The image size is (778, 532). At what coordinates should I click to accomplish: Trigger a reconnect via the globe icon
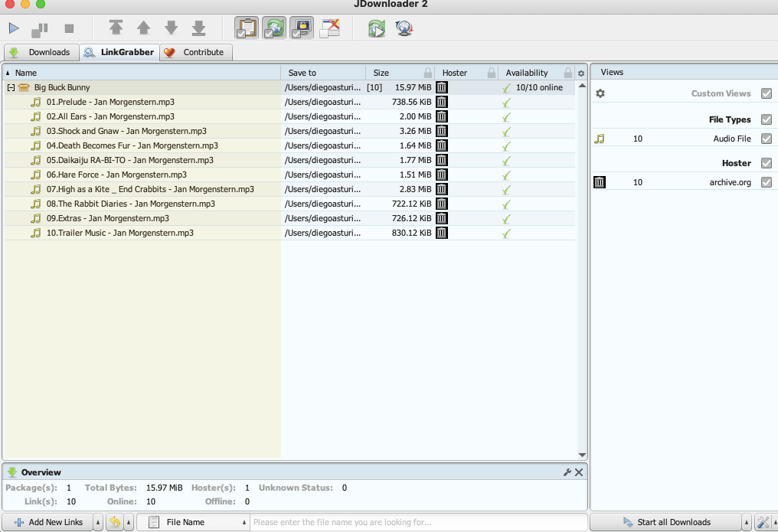404,28
